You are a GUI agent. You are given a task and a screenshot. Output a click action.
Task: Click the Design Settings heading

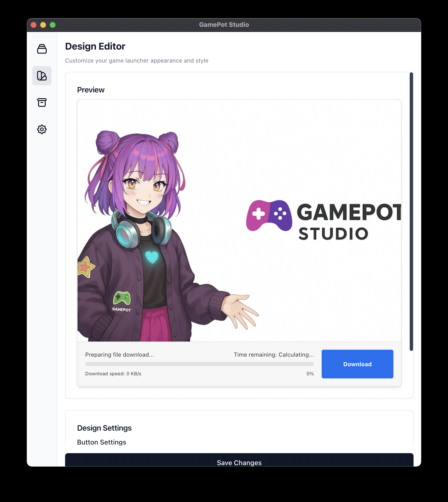[104, 428]
